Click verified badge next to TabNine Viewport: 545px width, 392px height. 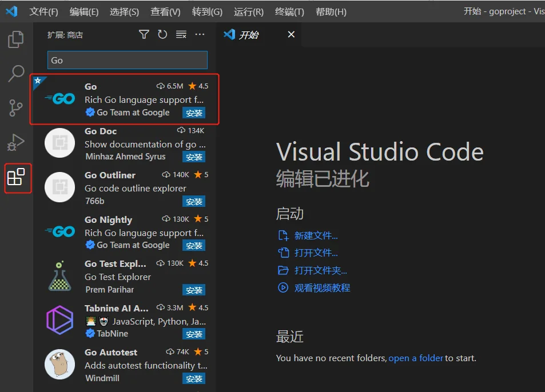90,333
